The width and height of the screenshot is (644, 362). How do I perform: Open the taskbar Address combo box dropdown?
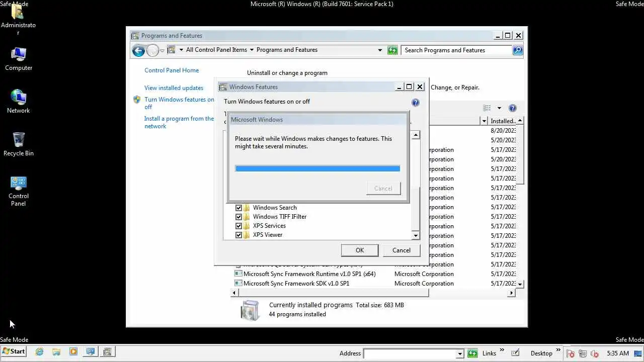pos(460,354)
